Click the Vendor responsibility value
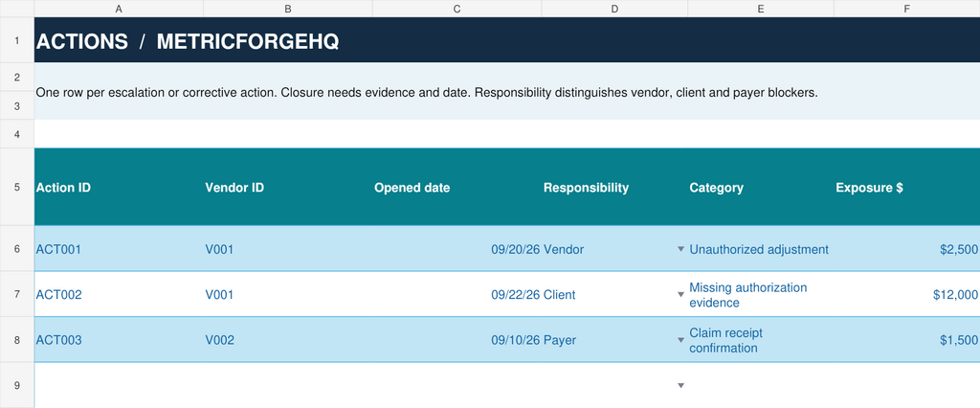The image size is (980, 408). 564,249
